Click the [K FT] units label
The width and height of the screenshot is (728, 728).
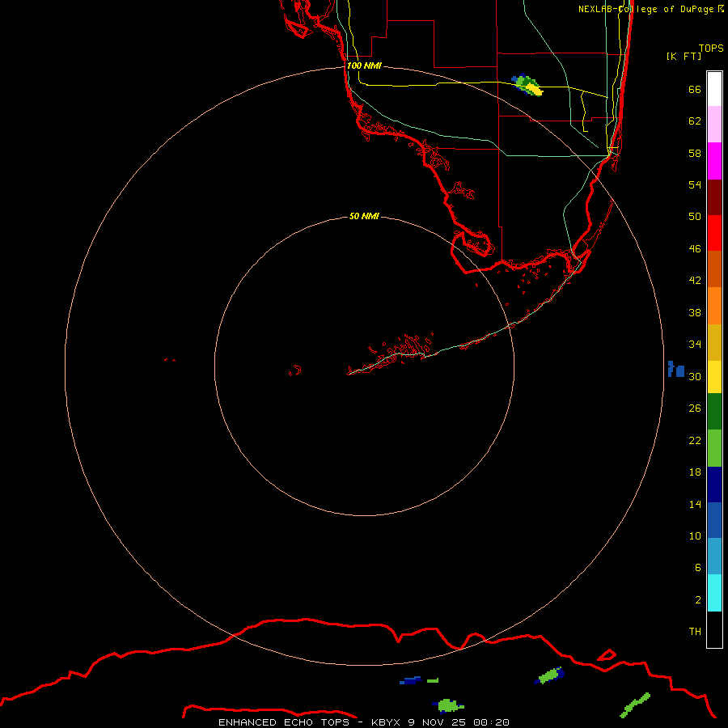pyautogui.click(x=684, y=56)
